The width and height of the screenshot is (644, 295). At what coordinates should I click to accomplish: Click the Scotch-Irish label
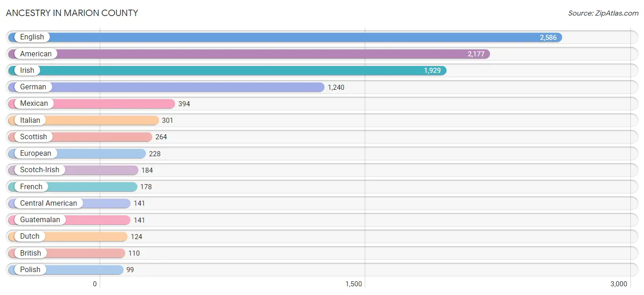tap(40, 169)
